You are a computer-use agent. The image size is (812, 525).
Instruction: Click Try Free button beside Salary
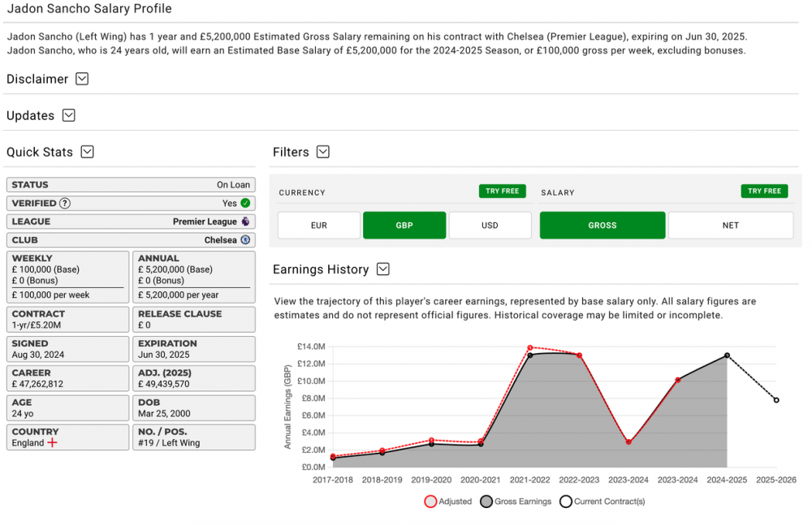[764, 191]
